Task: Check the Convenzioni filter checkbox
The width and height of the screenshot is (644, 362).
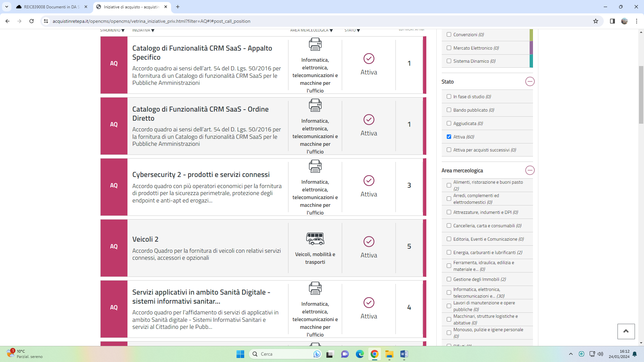Action: (449, 35)
